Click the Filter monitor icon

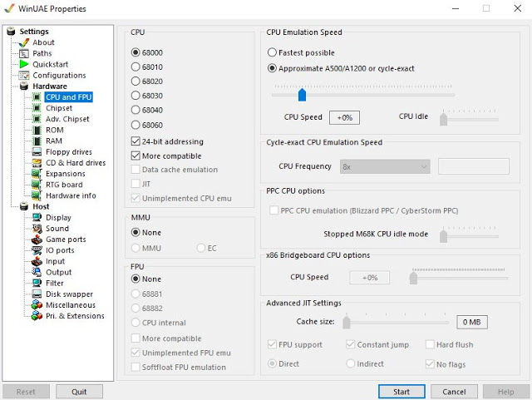pyautogui.click(x=37, y=284)
